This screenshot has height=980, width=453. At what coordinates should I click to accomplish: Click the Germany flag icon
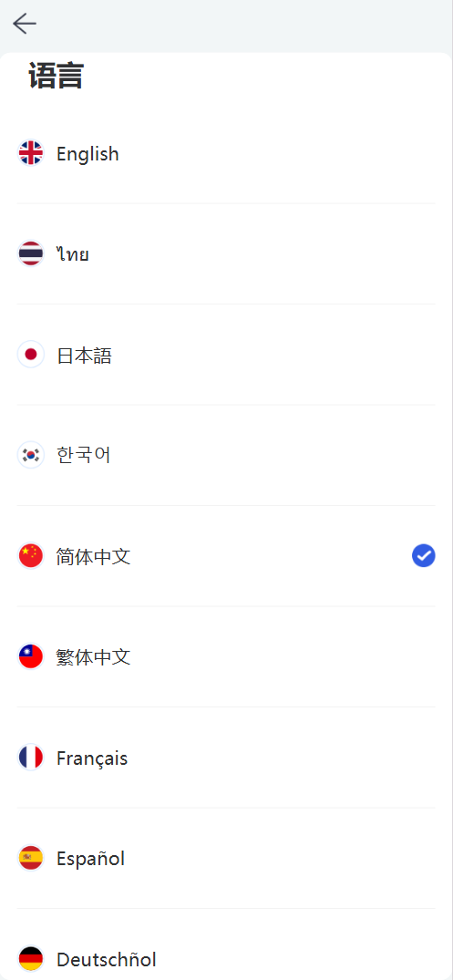coord(31,959)
